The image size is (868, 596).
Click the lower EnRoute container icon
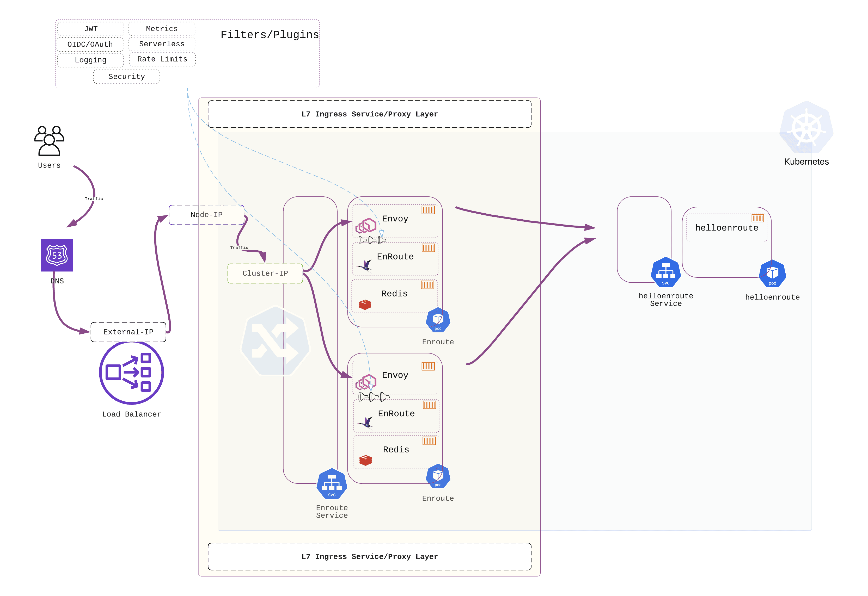pyautogui.click(x=429, y=405)
